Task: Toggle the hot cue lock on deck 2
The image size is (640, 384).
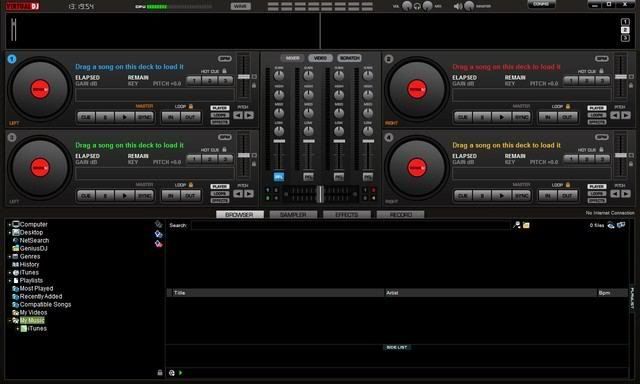Action: coord(601,71)
